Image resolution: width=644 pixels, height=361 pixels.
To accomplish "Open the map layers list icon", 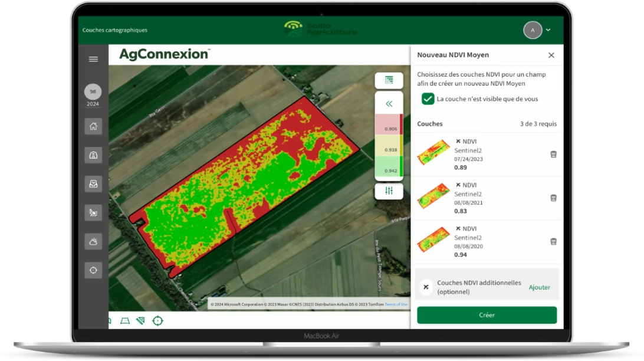I will [389, 80].
